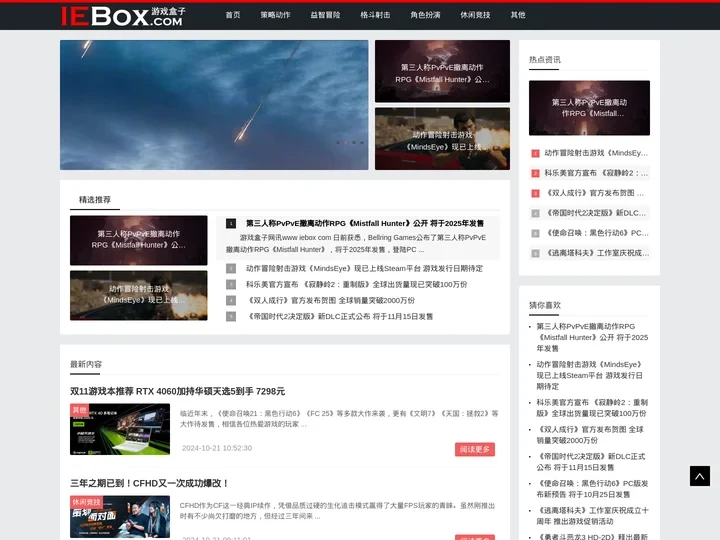Open 帝国时代2决定版 新DLC article in 精选推荐
Image resolution: width=720 pixels, height=540 pixels.
click(x=339, y=317)
